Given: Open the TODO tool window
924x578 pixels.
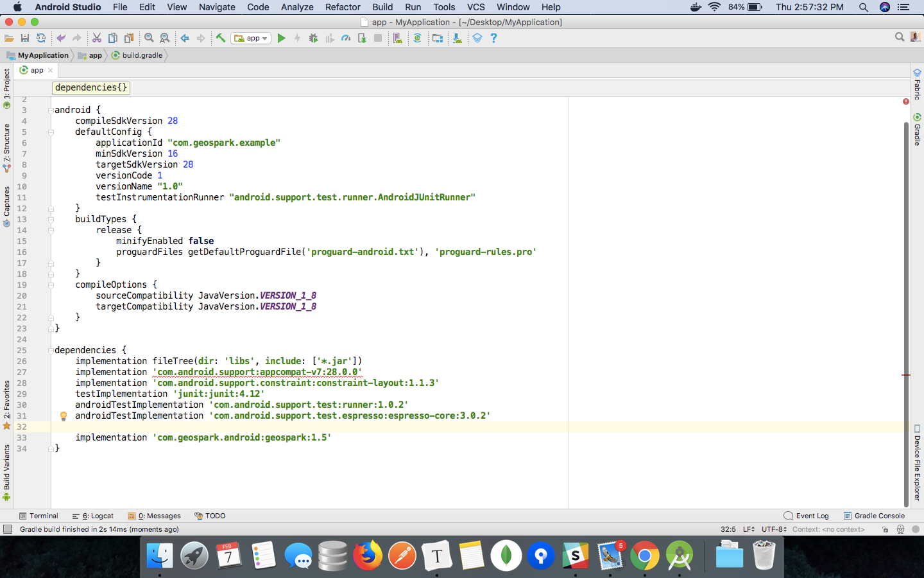Looking at the screenshot, I should pyautogui.click(x=210, y=516).
